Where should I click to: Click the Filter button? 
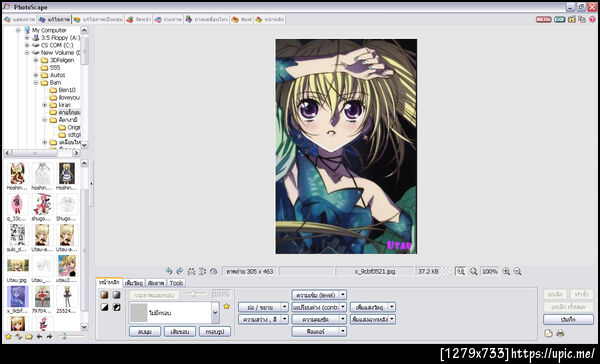click(x=316, y=331)
